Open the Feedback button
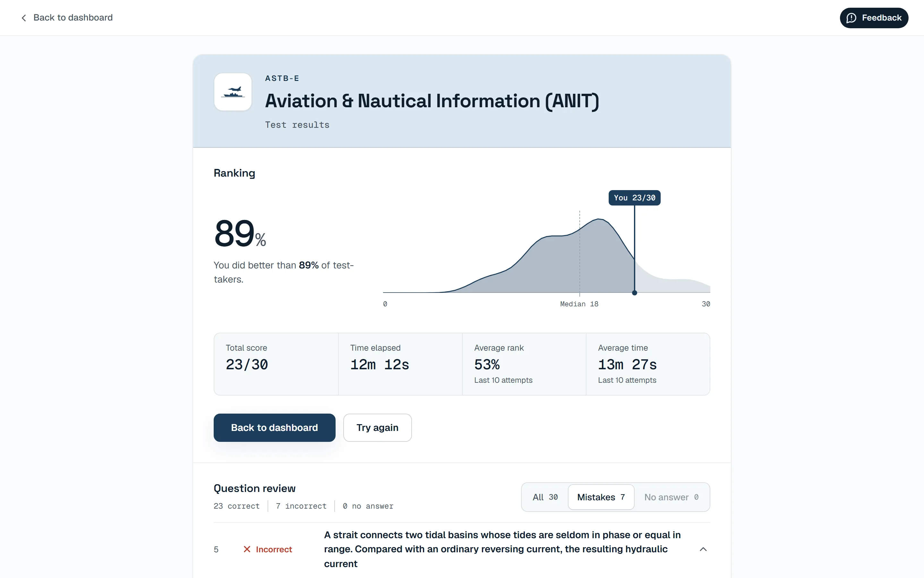This screenshot has width=924, height=578. click(x=874, y=18)
